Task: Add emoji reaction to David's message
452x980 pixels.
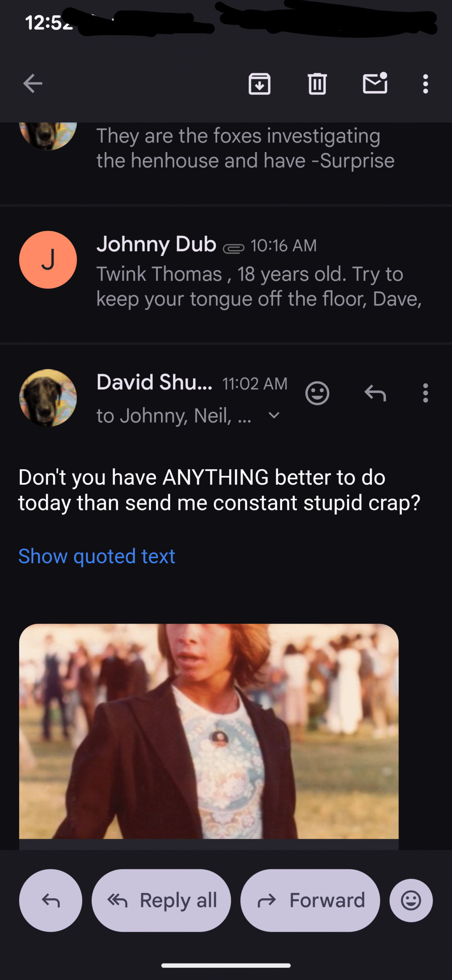Action: pos(317,393)
